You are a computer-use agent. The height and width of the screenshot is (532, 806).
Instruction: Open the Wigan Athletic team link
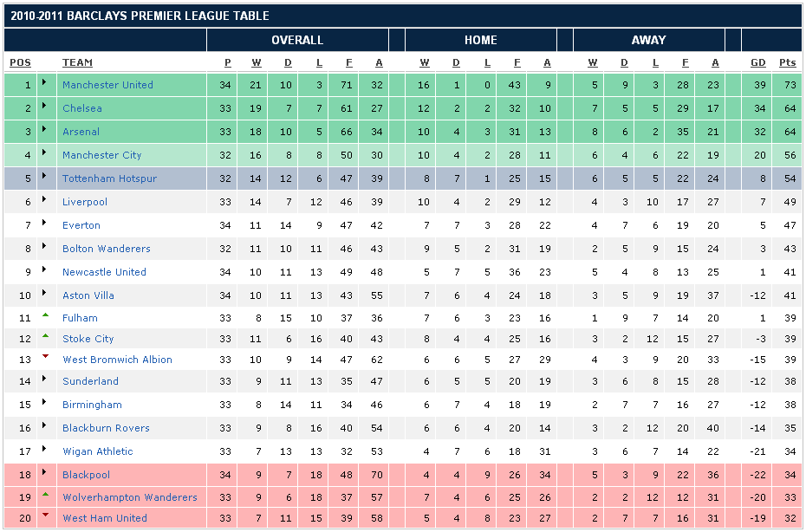(x=98, y=451)
